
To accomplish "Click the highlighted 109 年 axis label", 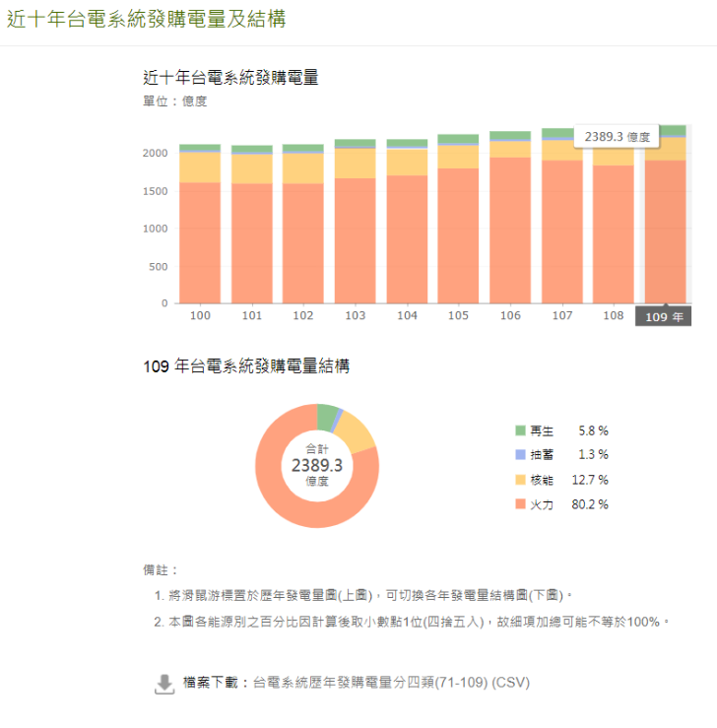I will (x=664, y=317).
